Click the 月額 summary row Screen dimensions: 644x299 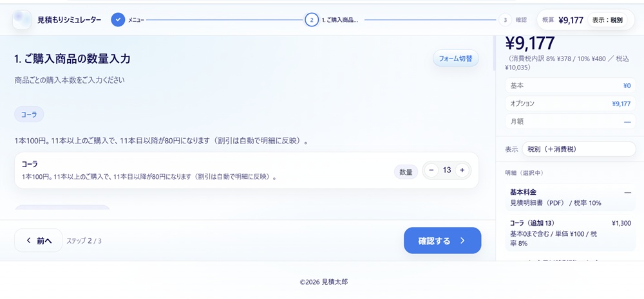tap(570, 122)
